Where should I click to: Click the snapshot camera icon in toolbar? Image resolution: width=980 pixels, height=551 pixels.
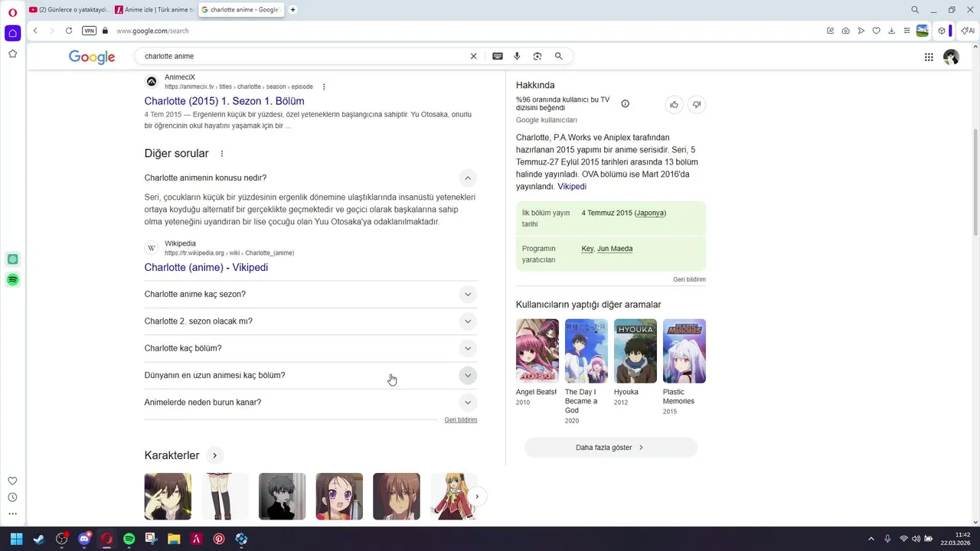(x=845, y=31)
